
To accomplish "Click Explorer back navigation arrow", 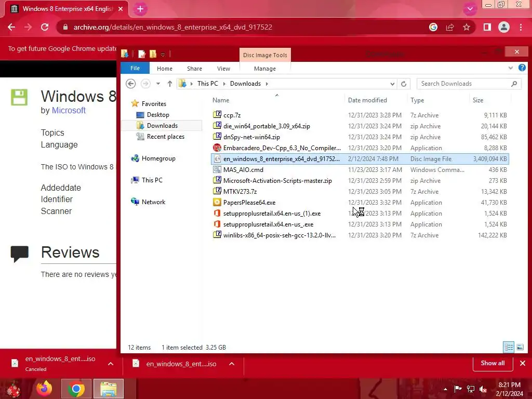I will pos(130,84).
